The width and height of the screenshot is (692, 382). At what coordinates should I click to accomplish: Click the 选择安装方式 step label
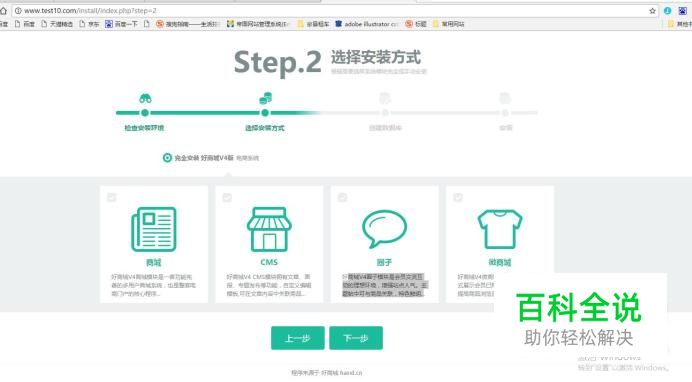[x=265, y=128]
